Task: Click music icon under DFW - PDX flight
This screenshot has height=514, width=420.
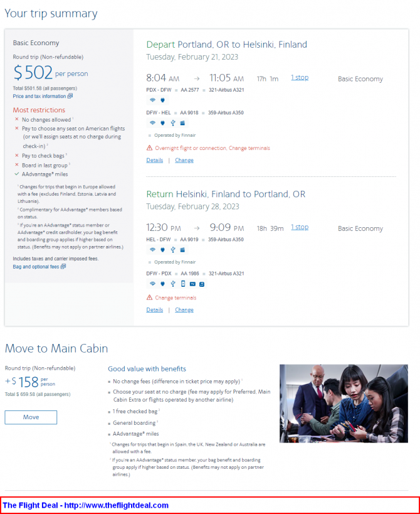Action: coord(202,284)
